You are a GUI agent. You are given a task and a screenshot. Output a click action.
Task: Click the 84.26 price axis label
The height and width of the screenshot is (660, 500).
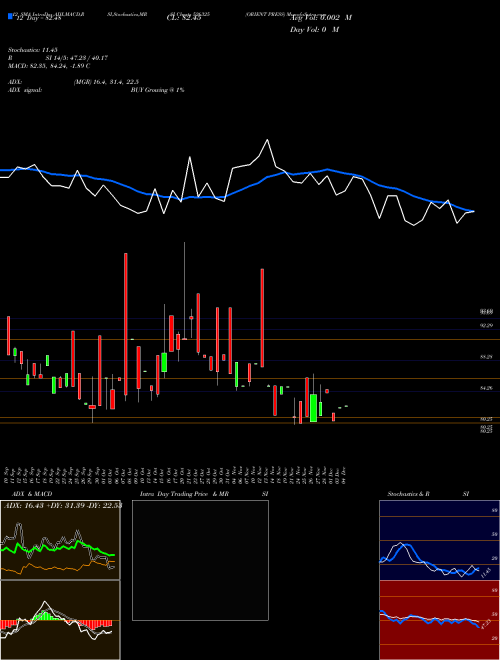[487, 388]
